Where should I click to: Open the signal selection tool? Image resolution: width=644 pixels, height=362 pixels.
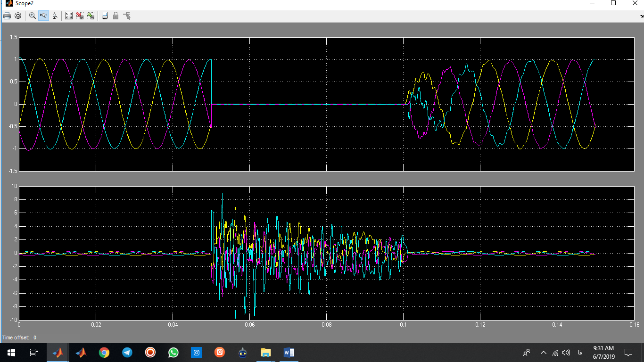click(x=127, y=16)
